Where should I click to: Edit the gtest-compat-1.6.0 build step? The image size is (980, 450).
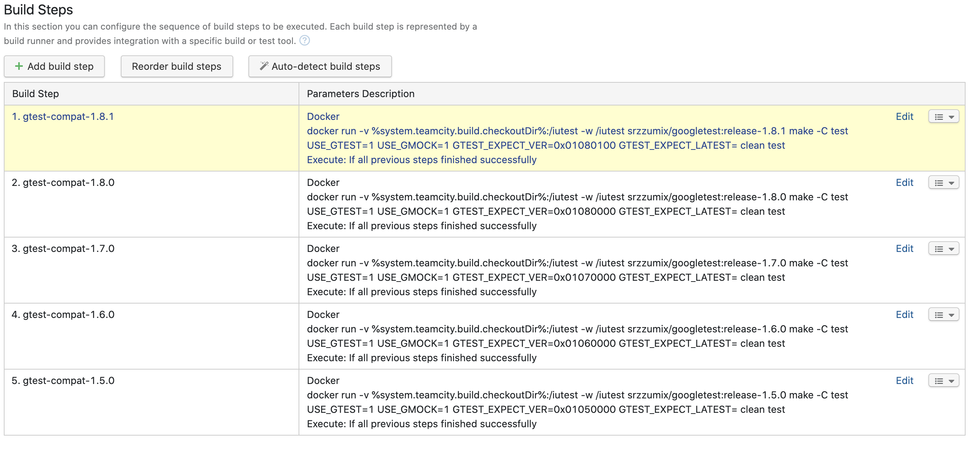coord(904,315)
